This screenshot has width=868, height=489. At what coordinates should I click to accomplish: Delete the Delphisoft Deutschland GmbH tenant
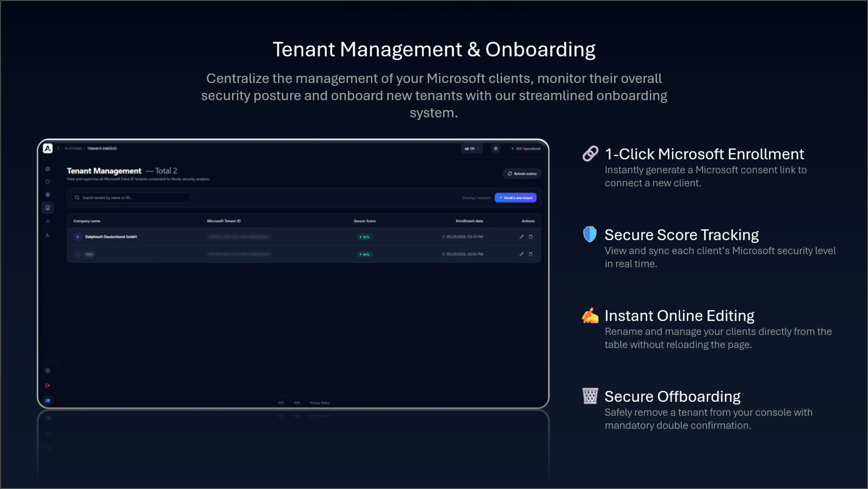(531, 237)
